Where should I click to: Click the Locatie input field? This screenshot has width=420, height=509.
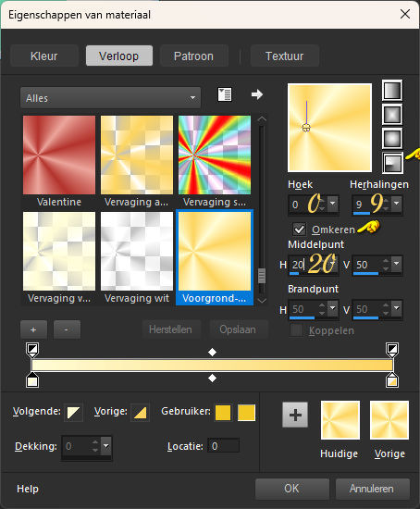click(224, 446)
